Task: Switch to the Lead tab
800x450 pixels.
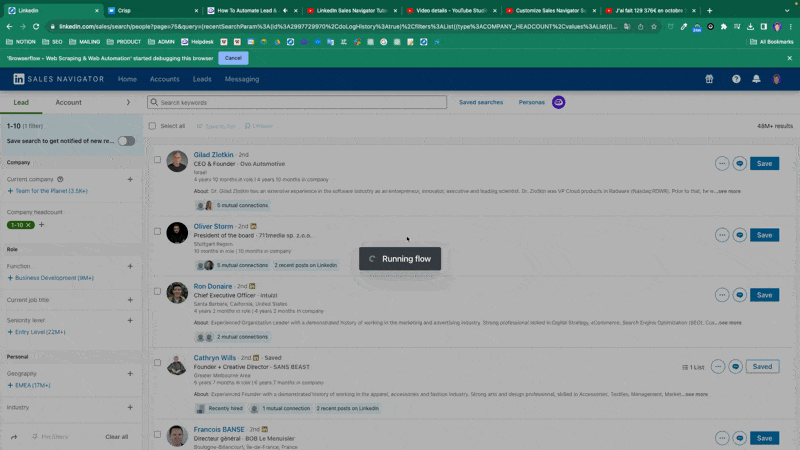Action: (x=21, y=102)
